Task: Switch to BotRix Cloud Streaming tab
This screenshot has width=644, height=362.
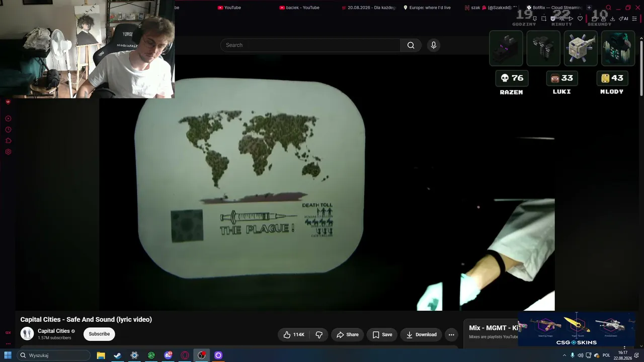Action: 553,8
